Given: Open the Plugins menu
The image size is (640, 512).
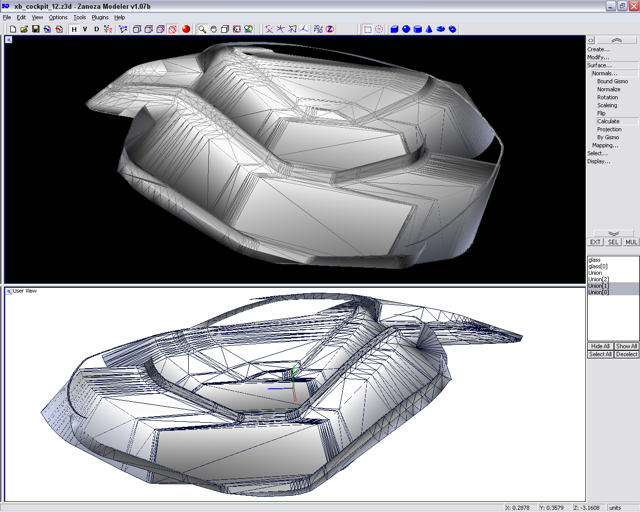Looking at the screenshot, I should click(x=99, y=17).
